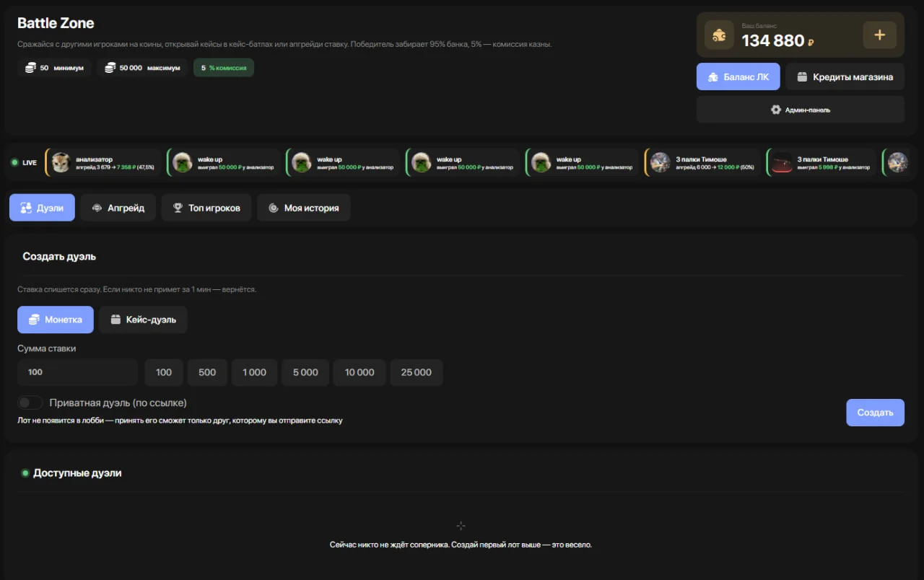
Task: Click the coin stack icon beside "50 000 максимум"
Action: tap(110, 68)
